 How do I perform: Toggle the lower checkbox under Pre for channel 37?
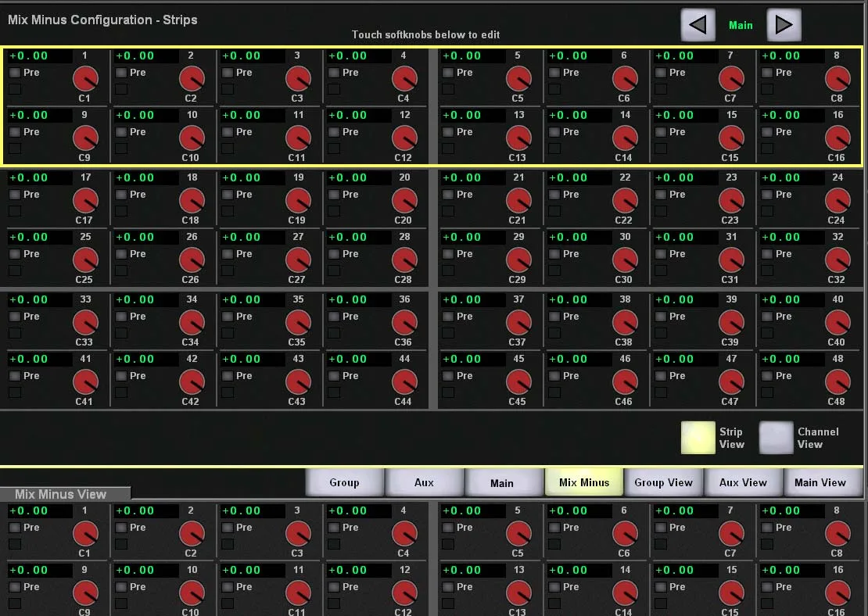(448, 333)
